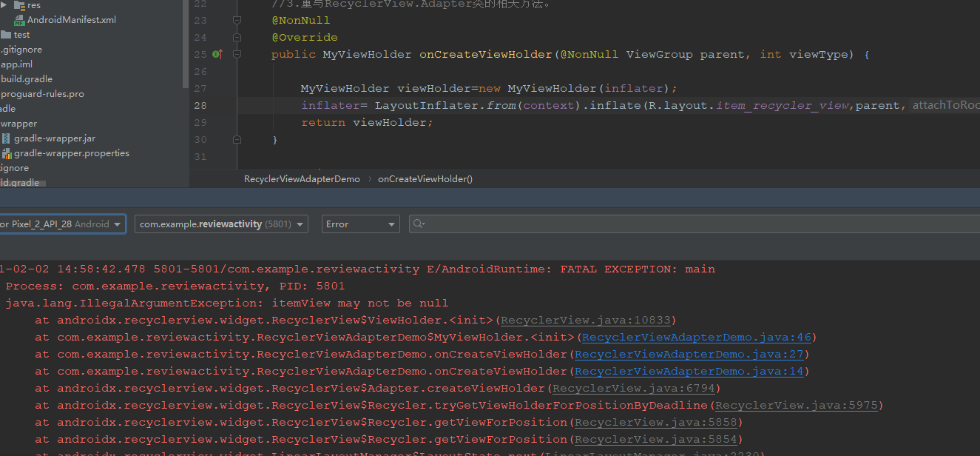Click the res folder icon
The width and height of the screenshot is (980, 456).
click(x=19, y=5)
